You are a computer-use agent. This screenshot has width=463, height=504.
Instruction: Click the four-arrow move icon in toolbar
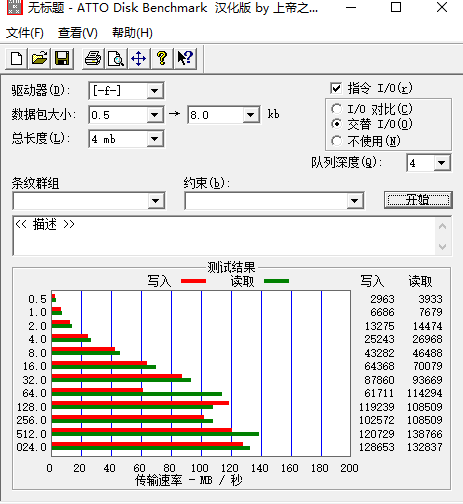click(x=139, y=59)
